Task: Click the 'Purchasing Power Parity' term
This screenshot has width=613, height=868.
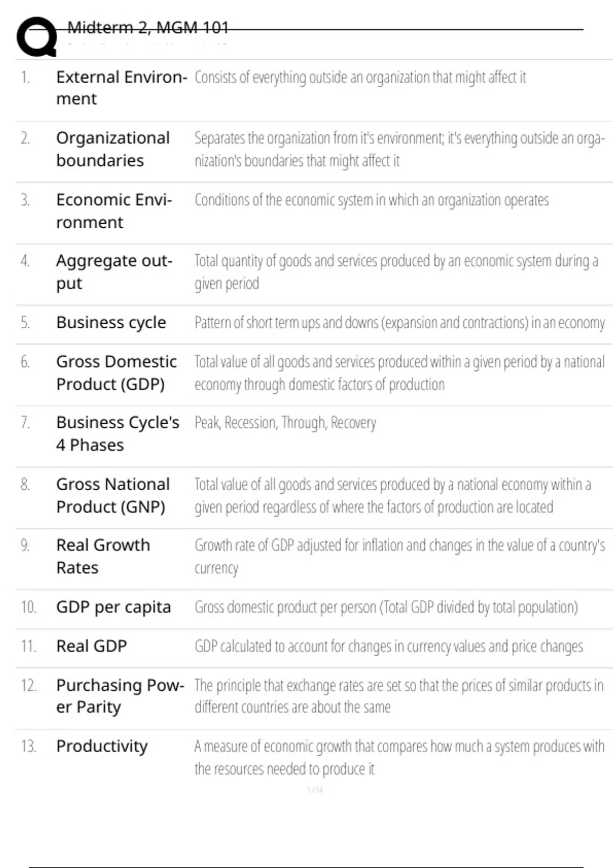Action: click(x=120, y=696)
